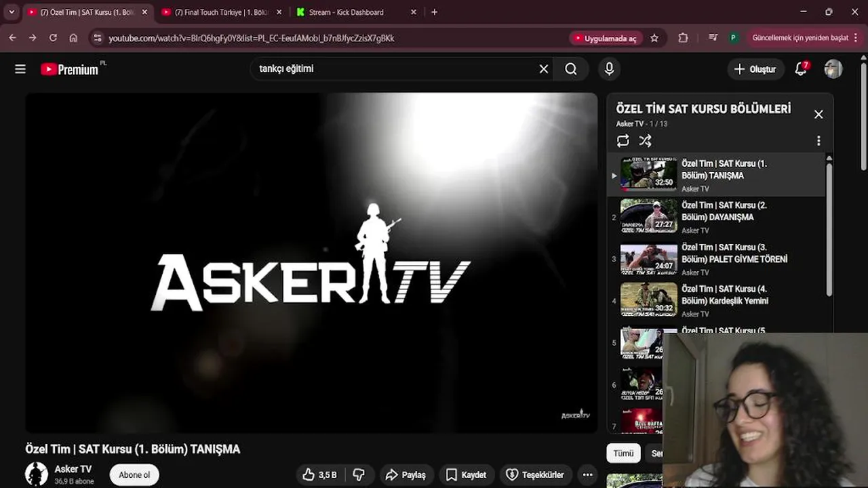Screen dimensions: 868x488
Task: Open media control icon in toolbar
Action: (x=713, y=38)
